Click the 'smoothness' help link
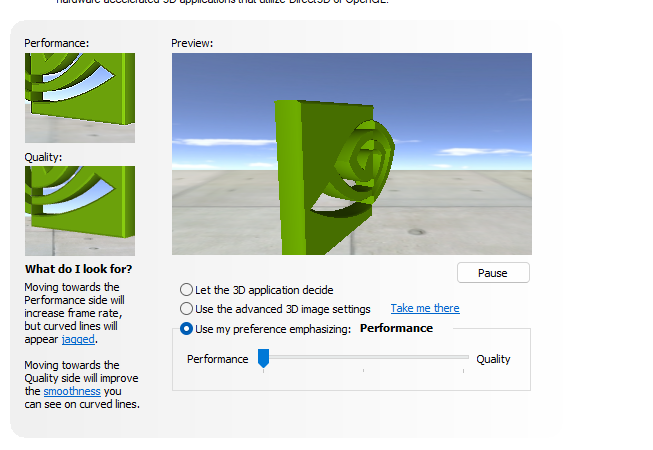653x450 pixels. (x=72, y=391)
